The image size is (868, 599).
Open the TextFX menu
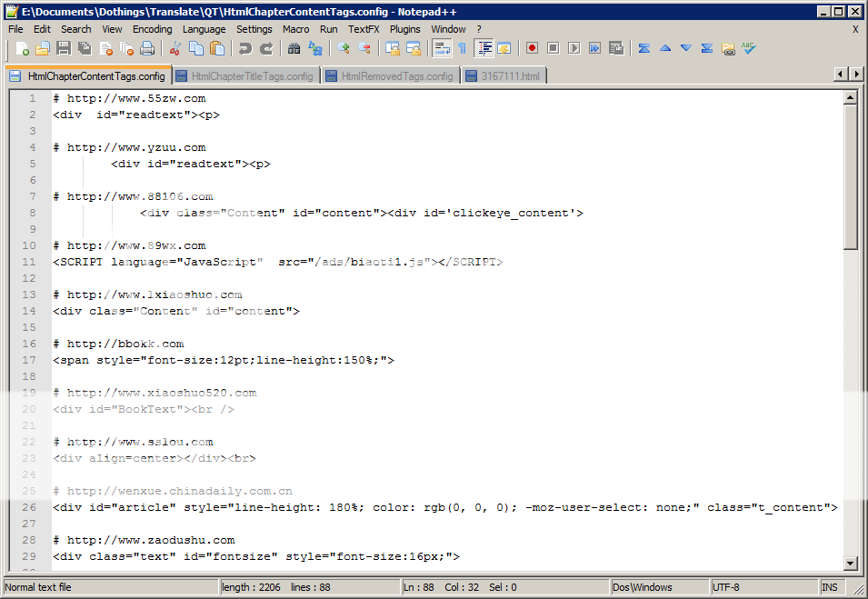coord(364,29)
